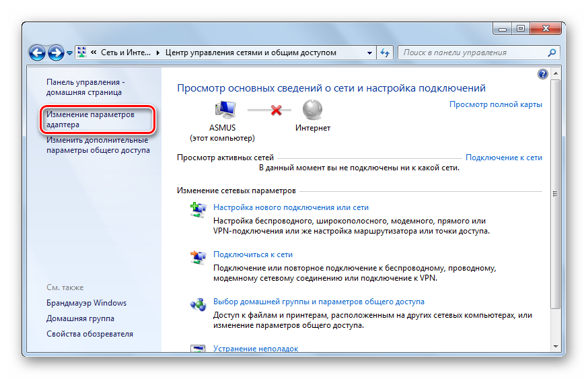588x379 pixels.
Task: Click the Forward navigation arrow button
Action: (56, 53)
